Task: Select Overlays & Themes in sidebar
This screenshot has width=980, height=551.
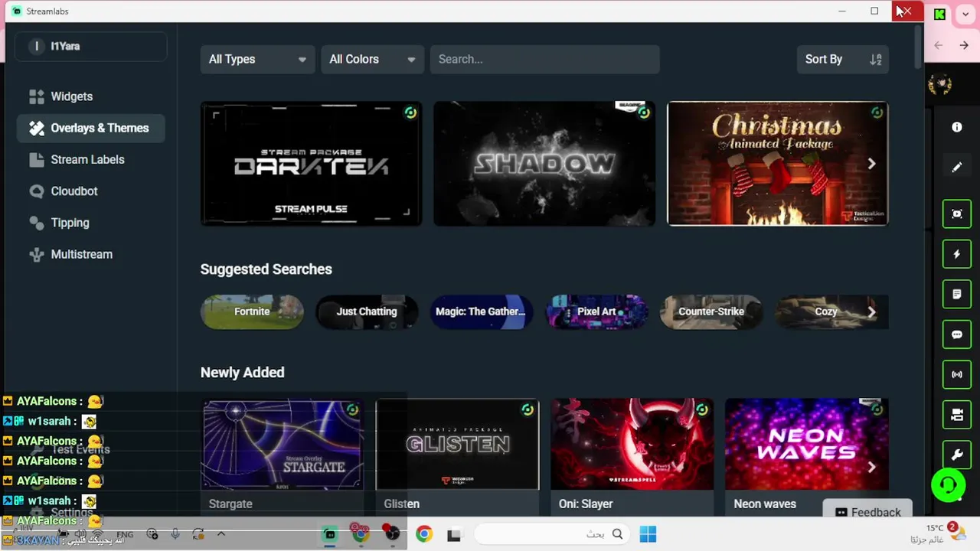Action: point(90,128)
